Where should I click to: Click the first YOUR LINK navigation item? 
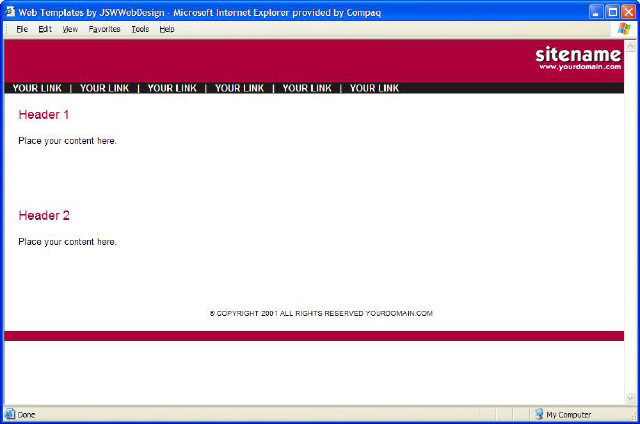point(37,88)
